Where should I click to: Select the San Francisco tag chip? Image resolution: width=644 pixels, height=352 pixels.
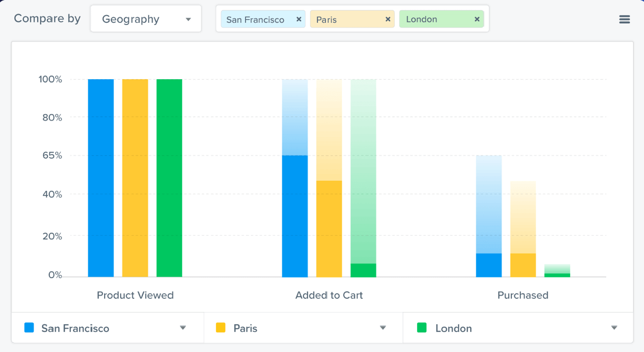(x=263, y=19)
